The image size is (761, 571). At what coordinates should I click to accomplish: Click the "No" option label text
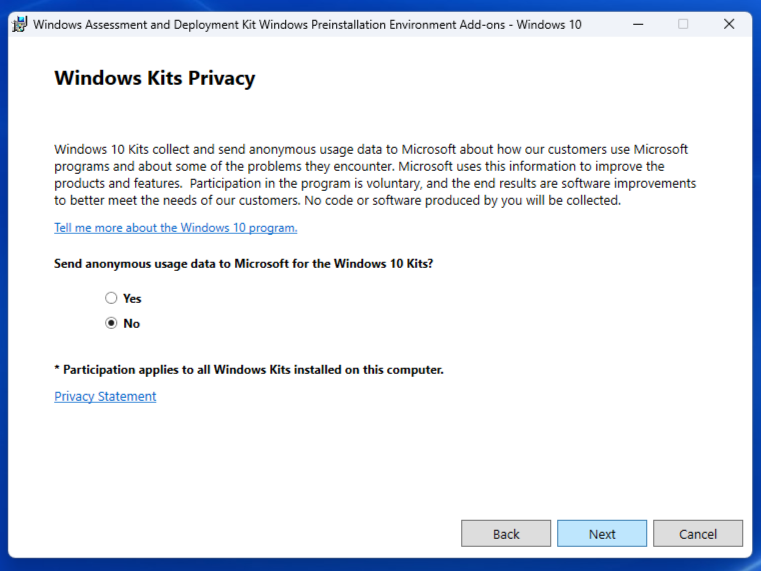coord(131,323)
